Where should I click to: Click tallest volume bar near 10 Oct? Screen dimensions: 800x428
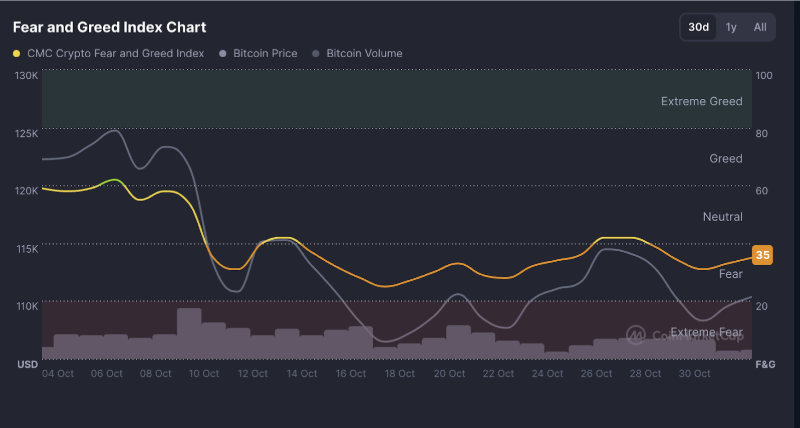click(x=189, y=333)
